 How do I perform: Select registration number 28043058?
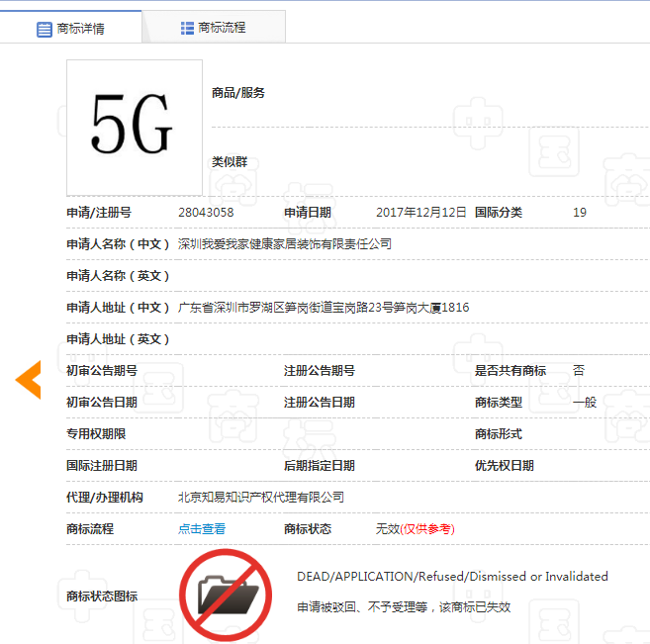[206, 213]
